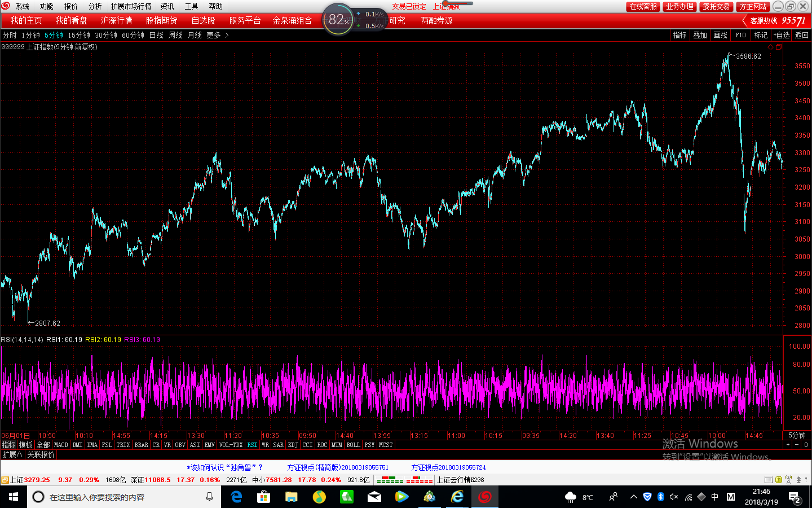Collapse 扩展 panel expander
Image resolution: width=812 pixels, height=508 pixels.
point(12,454)
